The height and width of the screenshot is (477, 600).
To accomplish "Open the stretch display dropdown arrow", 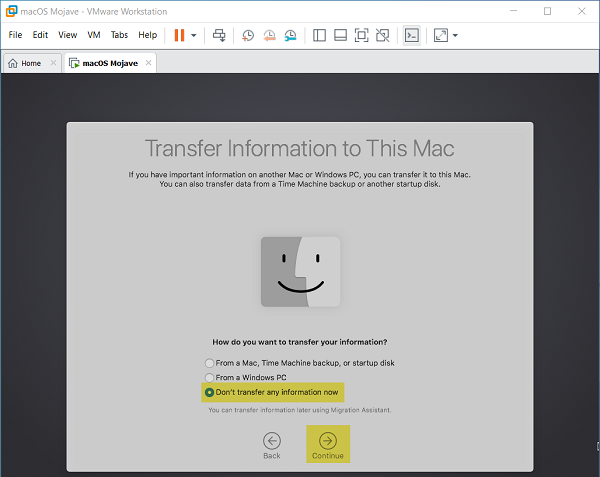I will point(455,36).
